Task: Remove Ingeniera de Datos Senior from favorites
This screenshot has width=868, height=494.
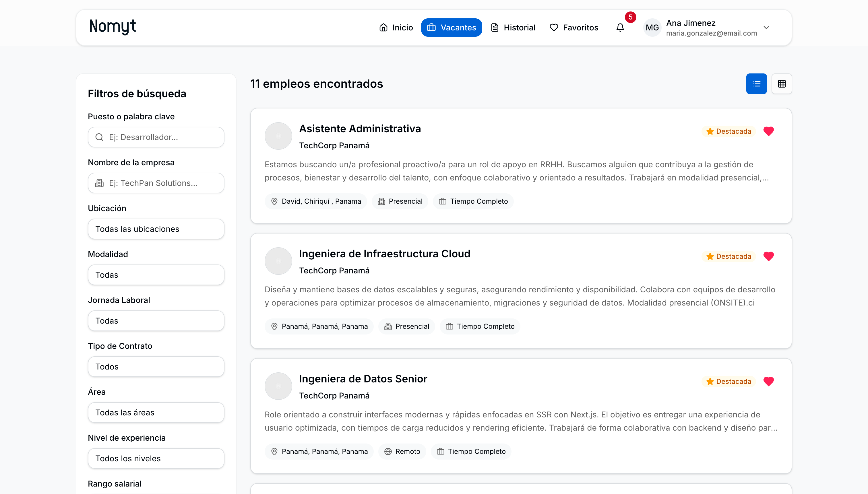Action: (768, 381)
